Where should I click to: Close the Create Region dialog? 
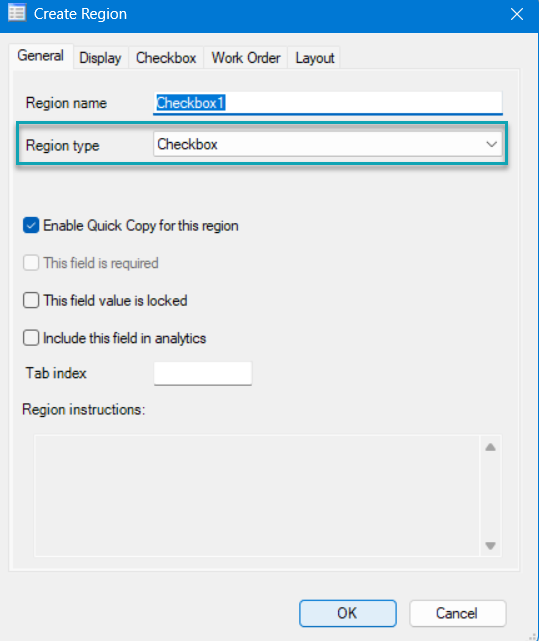point(517,14)
